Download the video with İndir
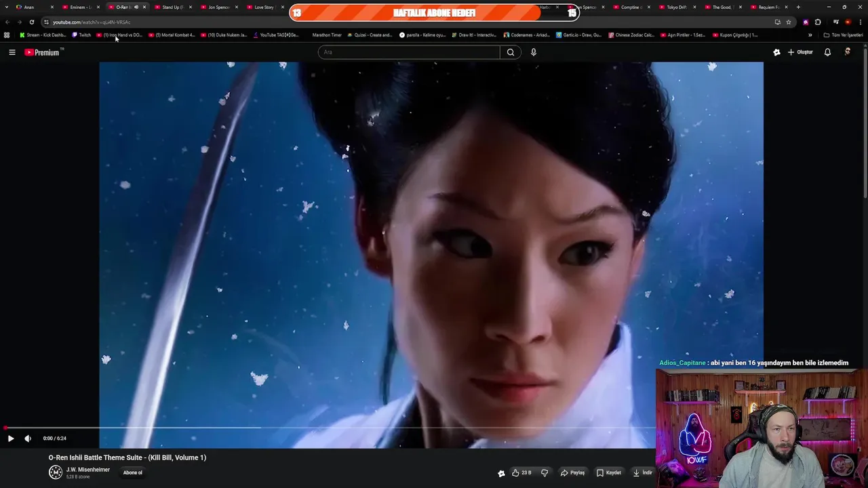 coord(643,472)
